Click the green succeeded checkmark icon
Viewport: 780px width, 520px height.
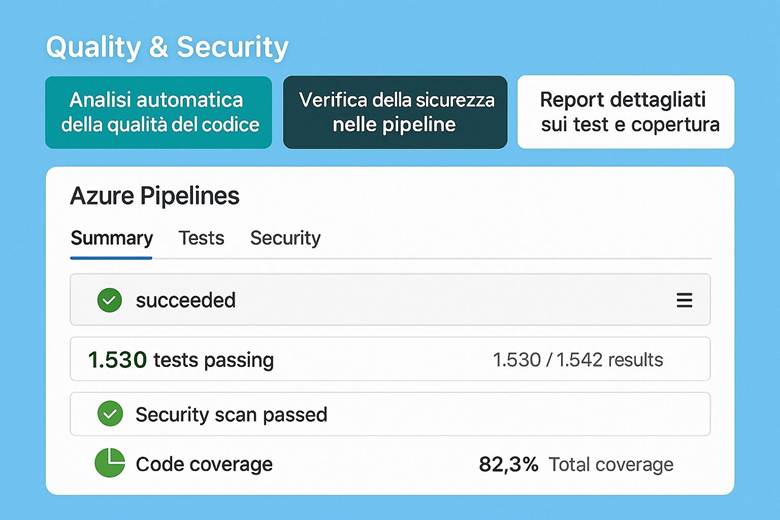coord(109,300)
